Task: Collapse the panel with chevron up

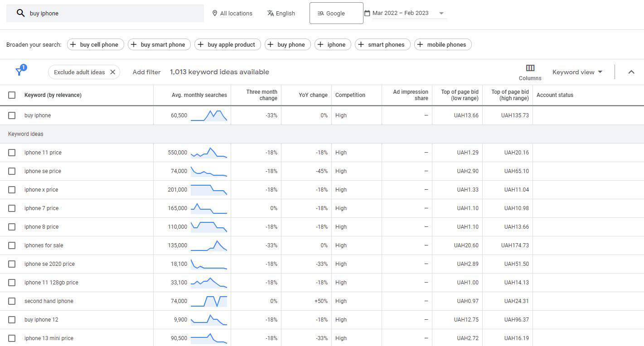Action: pos(631,72)
